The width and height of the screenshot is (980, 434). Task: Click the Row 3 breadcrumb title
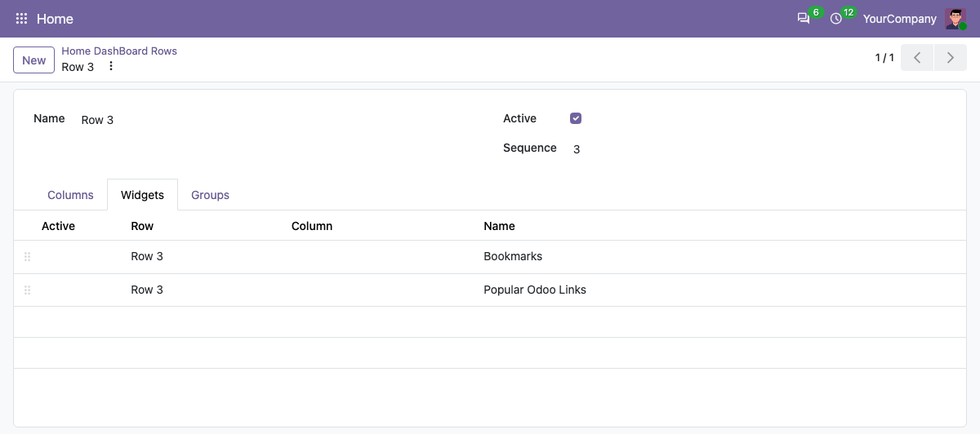coord(78,67)
